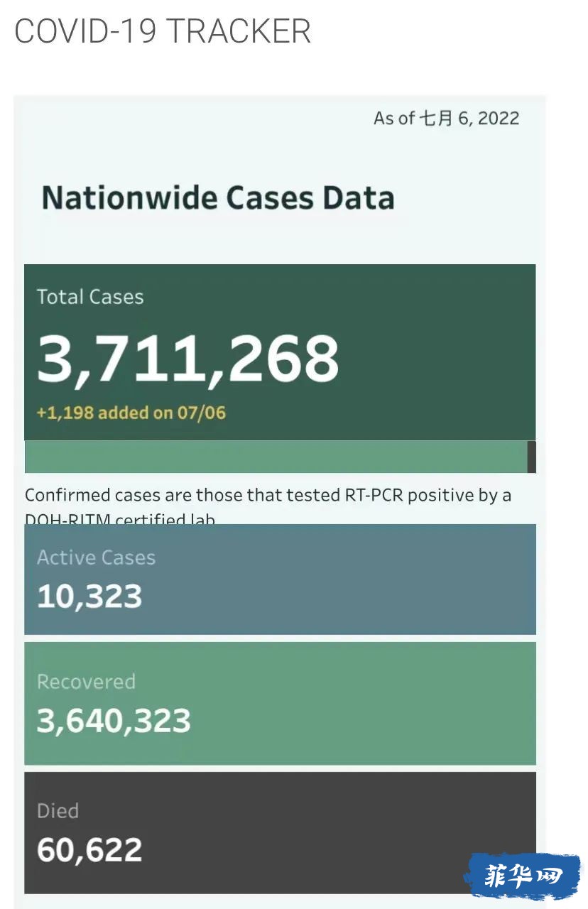Select the Active Cases label
The image size is (588, 909).
96,557
